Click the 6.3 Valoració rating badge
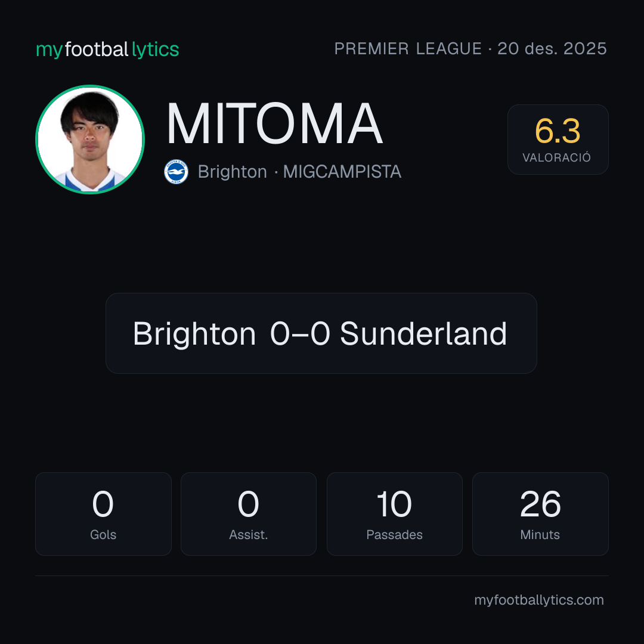 coord(558,139)
